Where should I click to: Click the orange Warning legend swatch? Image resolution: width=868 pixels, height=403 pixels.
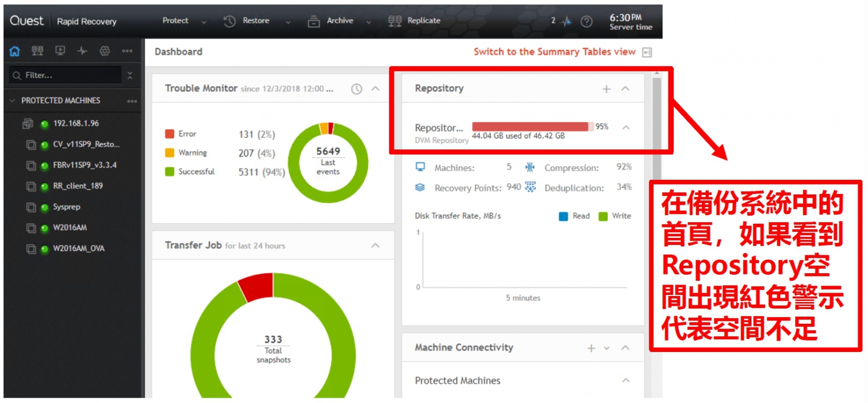[x=170, y=153]
